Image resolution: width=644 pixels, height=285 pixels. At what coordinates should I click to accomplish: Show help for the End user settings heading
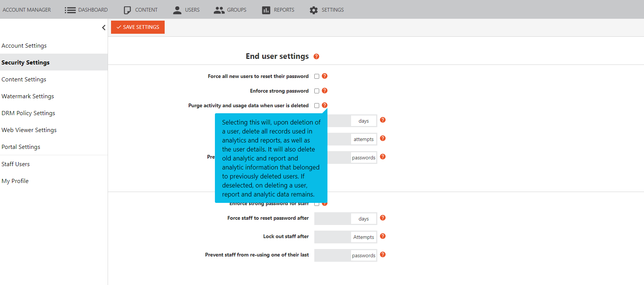click(x=316, y=57)
